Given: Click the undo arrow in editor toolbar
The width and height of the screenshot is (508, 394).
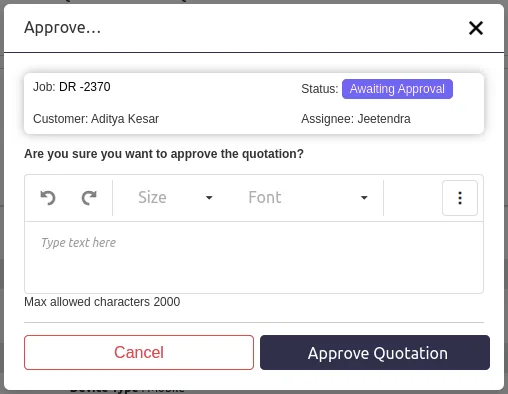Looking at the screenshot, I should pyautogui.click(x=48, y=198).
